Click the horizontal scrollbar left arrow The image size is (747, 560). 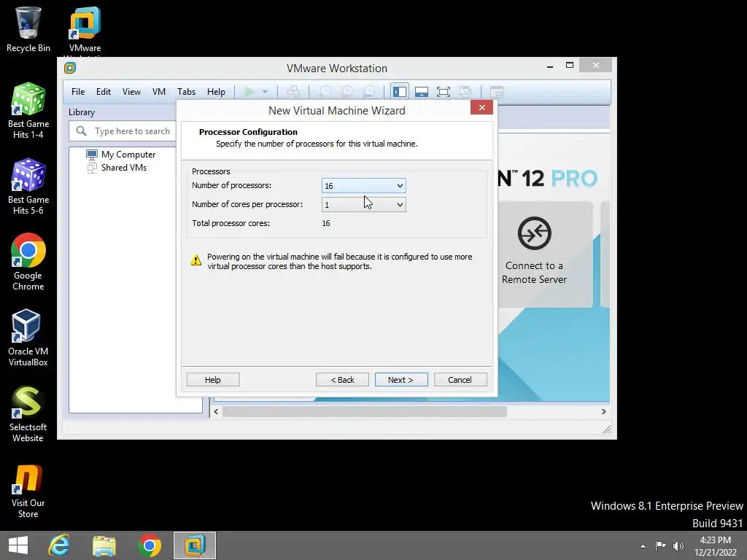(216, 411)
